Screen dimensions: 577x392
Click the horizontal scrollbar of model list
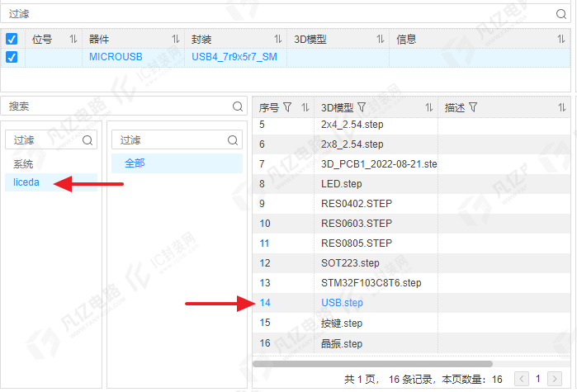372,364
